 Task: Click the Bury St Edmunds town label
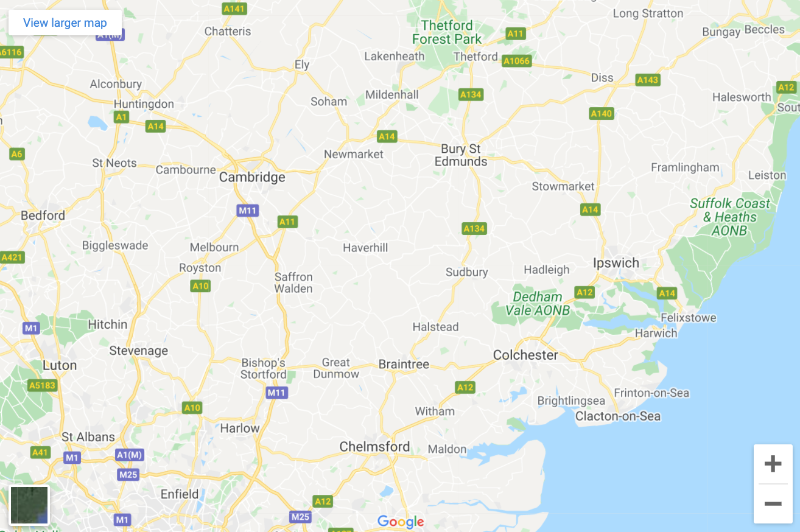click(461, 155)
